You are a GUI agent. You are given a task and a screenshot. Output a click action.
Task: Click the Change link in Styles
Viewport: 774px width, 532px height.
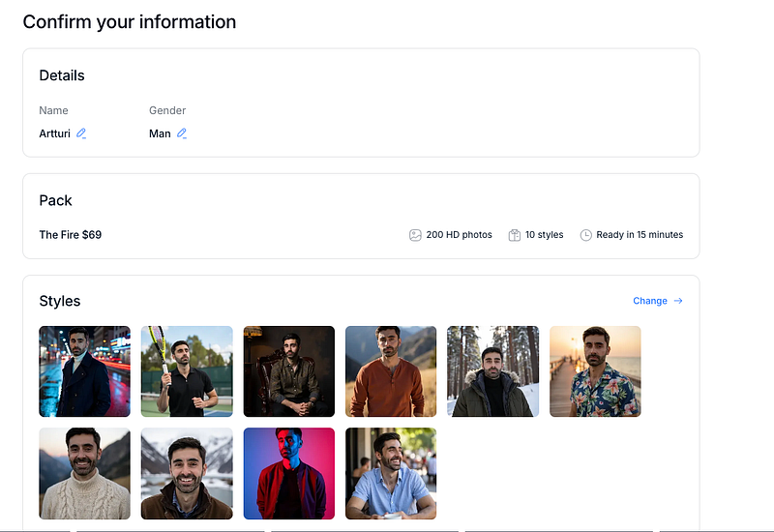point(650,301)
